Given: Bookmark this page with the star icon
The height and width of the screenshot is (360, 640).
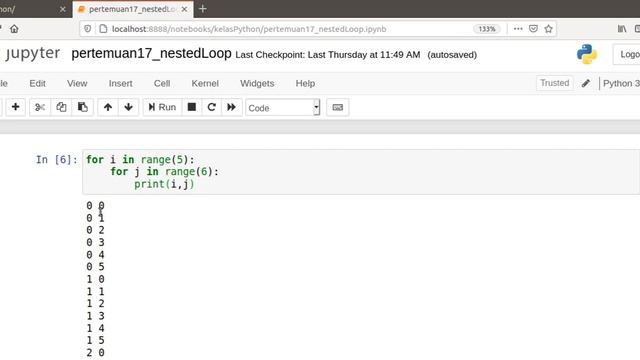Looking at the screenshot, I should pos(549,29).
